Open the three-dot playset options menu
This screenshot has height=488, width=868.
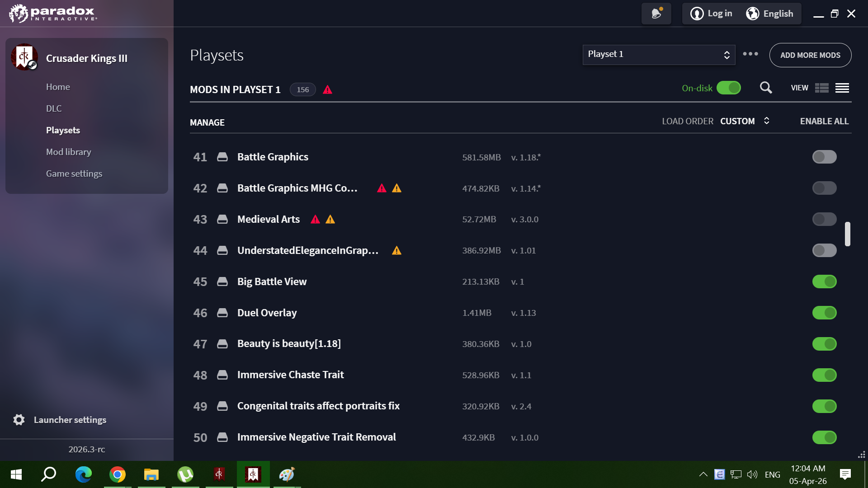pyautogui.click(x=750, y=54)
